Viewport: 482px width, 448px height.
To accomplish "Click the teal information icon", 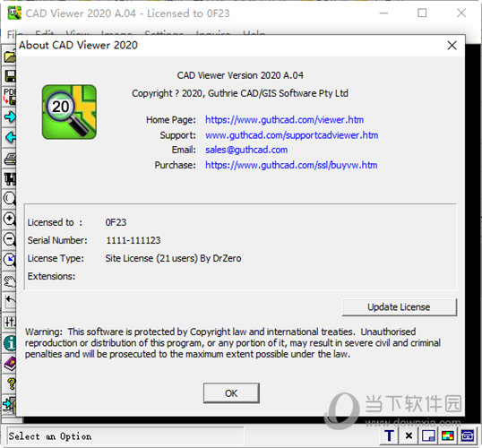I will [10, 343].
